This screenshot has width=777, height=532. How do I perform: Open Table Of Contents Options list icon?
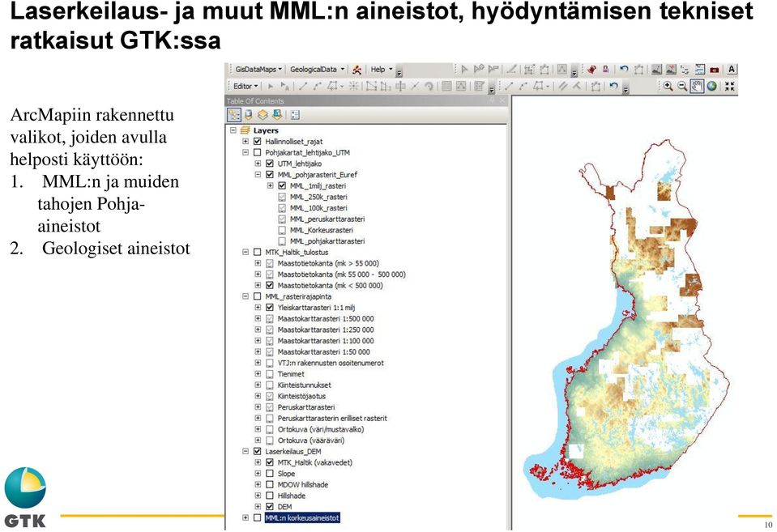[295, 115]
